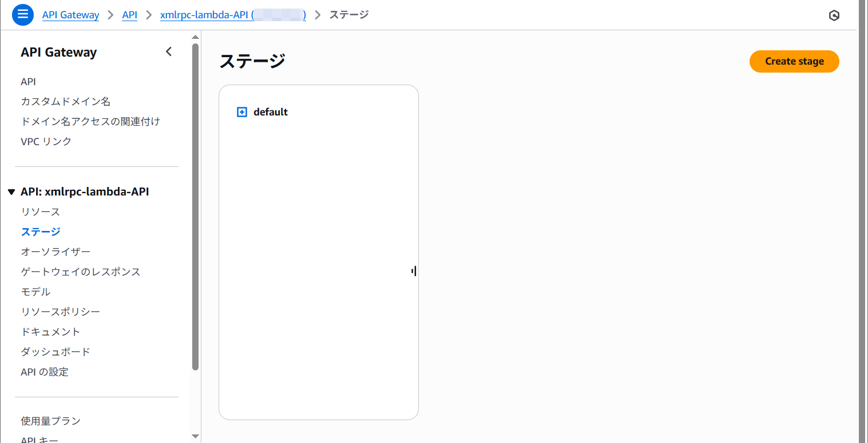Select the default stage
Image resolution: width=868 pixels, height=443 pixels.
271,112
